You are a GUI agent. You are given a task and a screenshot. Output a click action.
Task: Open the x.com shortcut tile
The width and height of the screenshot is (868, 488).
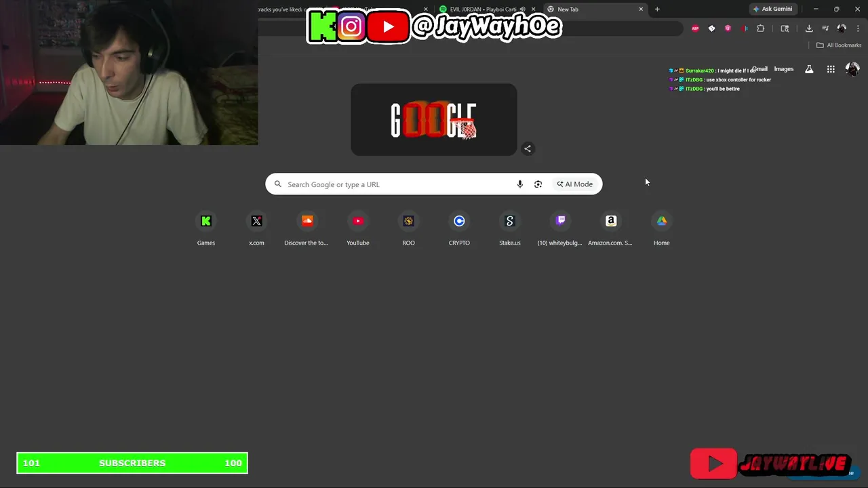256,229
